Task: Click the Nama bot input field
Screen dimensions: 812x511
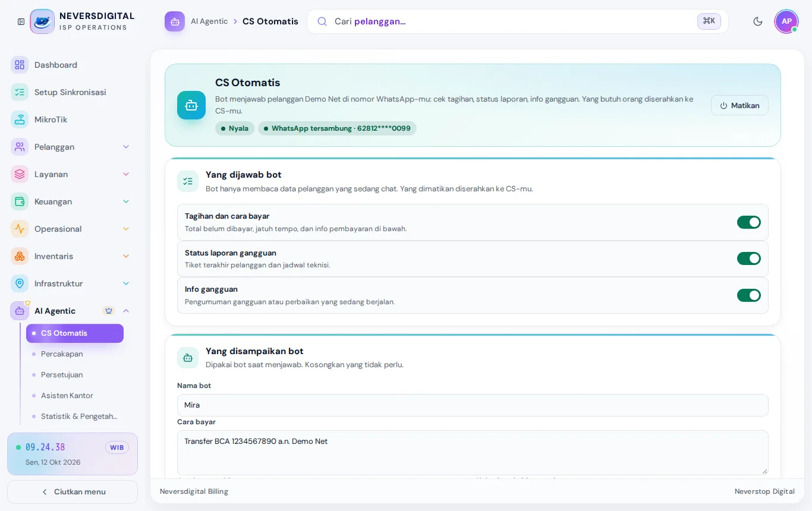Action: point(473,405)
